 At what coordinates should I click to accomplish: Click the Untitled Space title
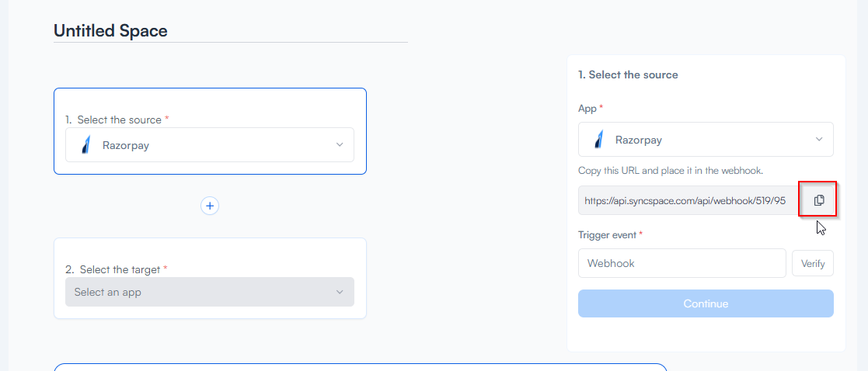pyautogui.click(x=110, y=31)
